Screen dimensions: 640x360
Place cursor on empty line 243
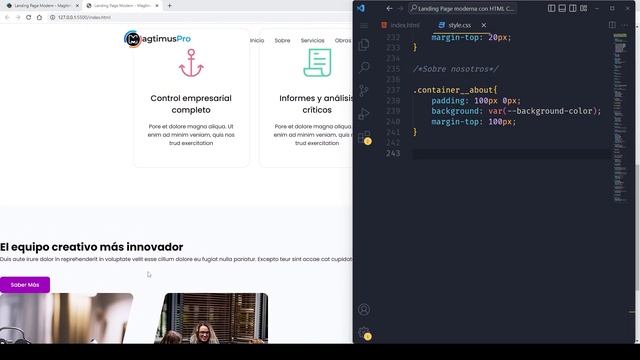tap(510, 153)
